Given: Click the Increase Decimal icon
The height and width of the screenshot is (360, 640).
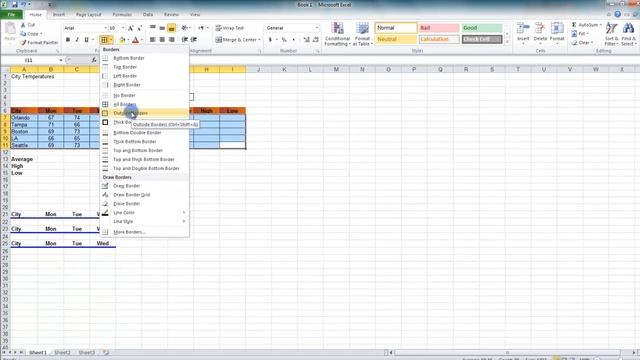Looking at the screenshot, I should (x=307, y=40).
